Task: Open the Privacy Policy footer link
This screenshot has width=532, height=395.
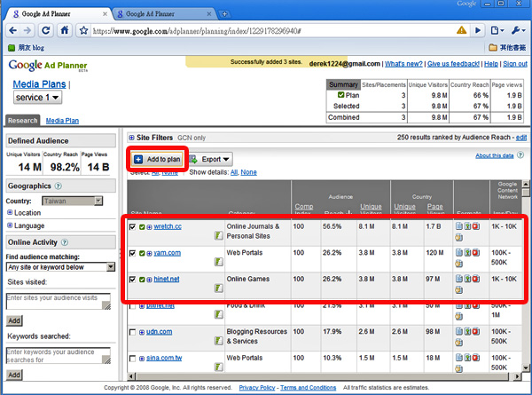Action: tap(257, 388)
